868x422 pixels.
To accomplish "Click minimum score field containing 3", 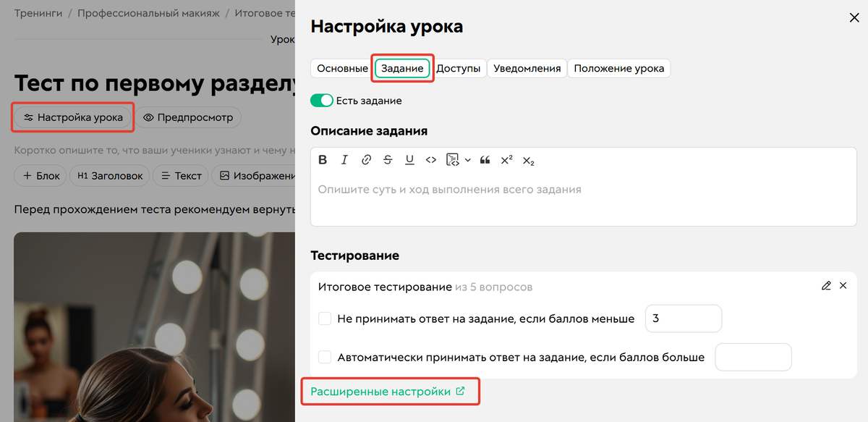I will pyautogui.click(x=683, y=318).
